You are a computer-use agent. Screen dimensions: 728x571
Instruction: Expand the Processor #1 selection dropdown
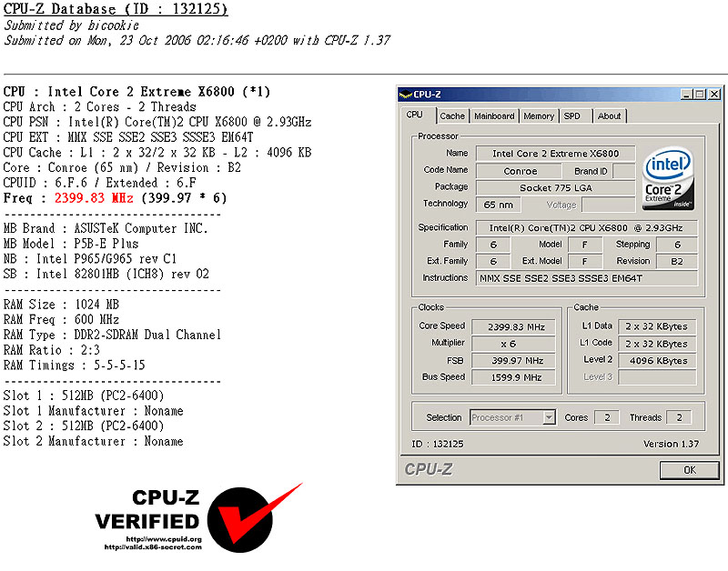549,417
